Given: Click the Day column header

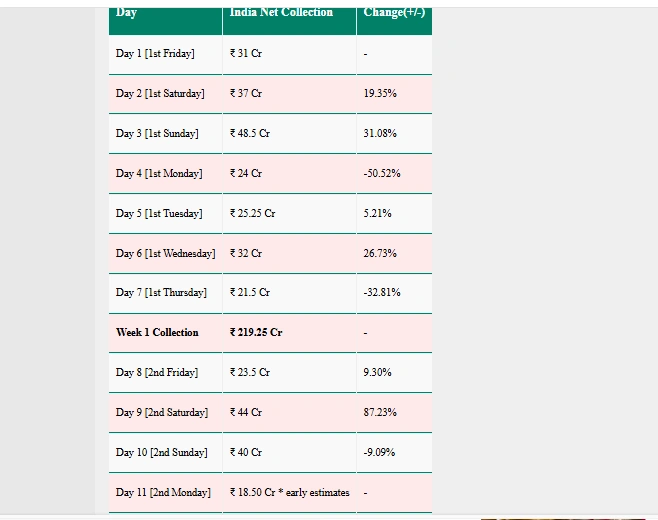Looking at the screenshot, I should tap(126, 13).
